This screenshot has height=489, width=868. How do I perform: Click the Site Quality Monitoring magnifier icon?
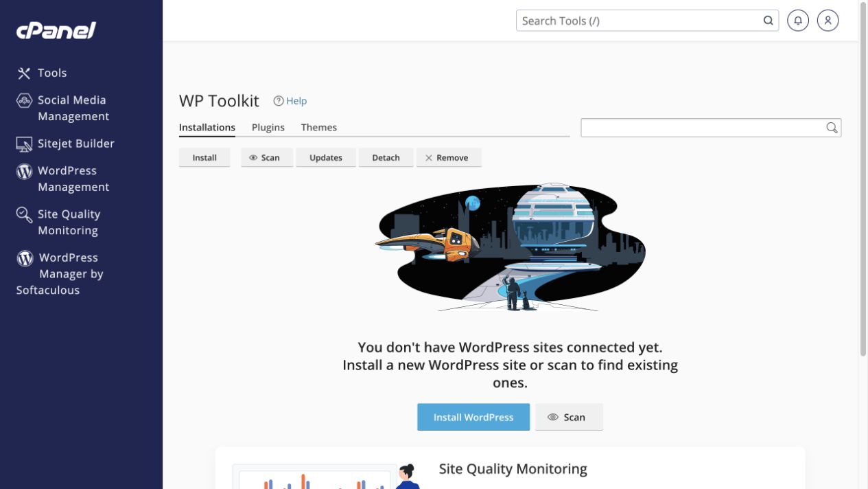pyautogui.click(x=24, y=215)
